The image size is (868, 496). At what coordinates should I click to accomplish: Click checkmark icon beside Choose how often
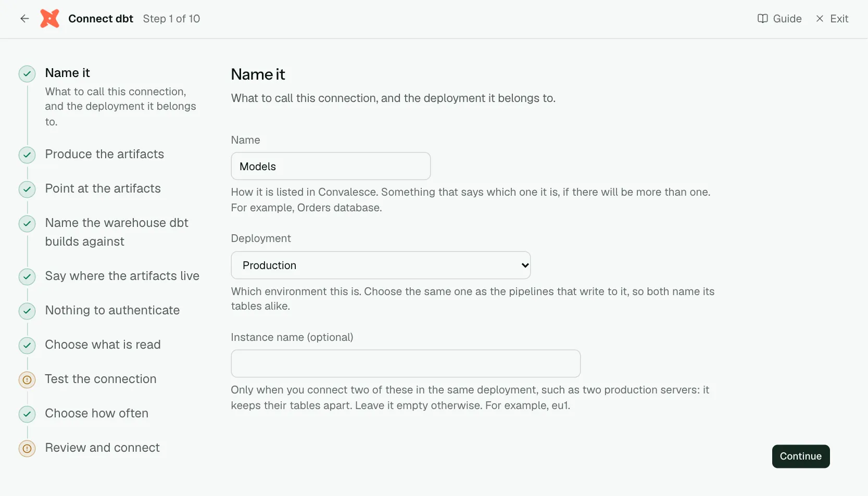(x=27, y=414)
